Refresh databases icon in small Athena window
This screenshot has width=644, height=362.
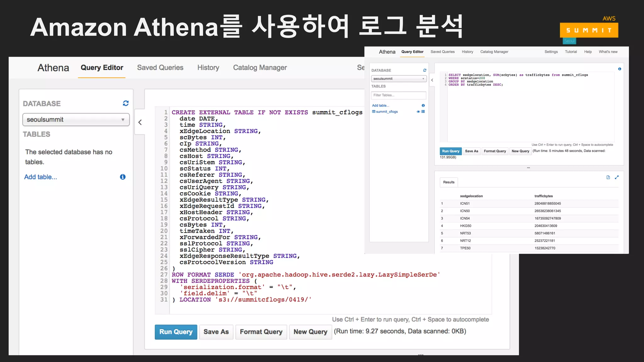pos(425,70)
